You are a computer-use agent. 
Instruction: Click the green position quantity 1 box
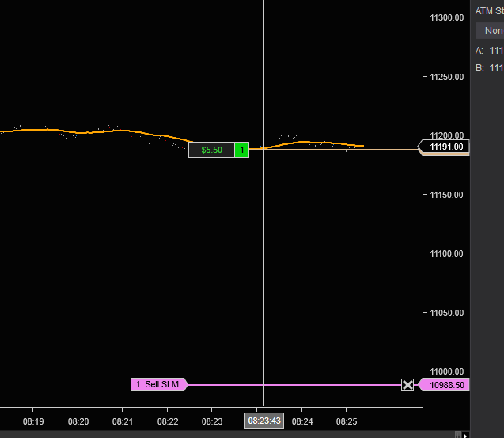[x=242, y=150]
